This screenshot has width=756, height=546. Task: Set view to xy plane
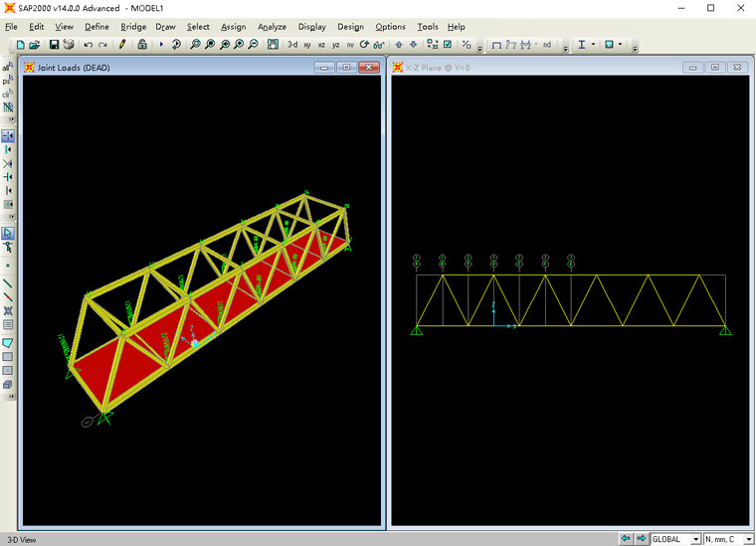[307, 45]
